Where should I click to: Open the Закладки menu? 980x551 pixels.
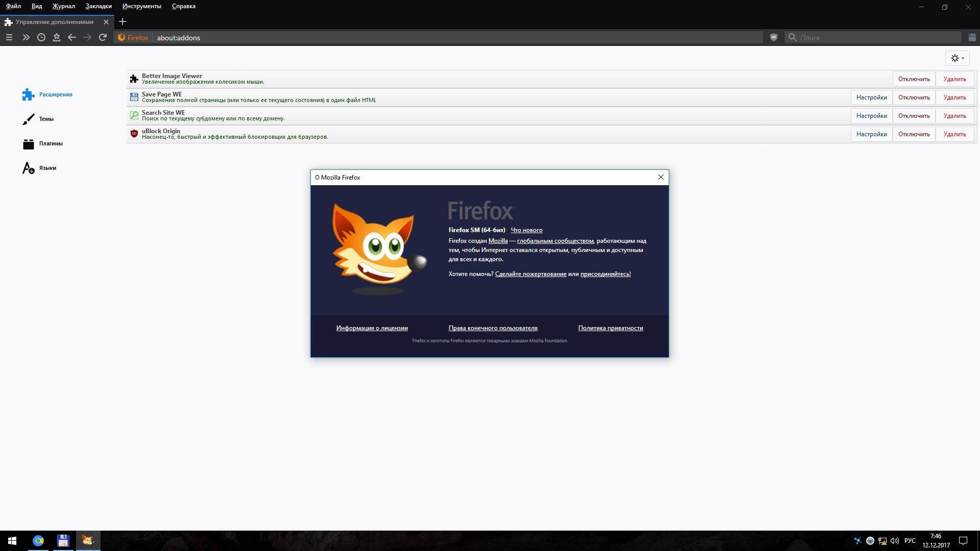click(x=99, y=6)
